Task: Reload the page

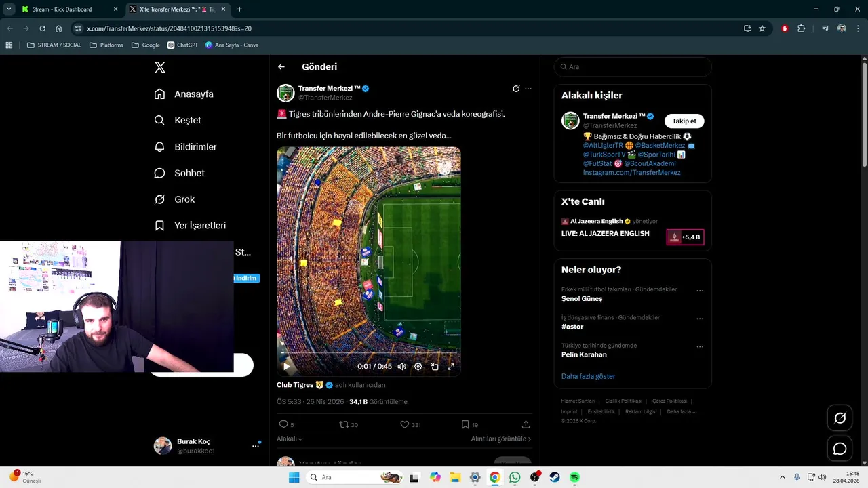Action: tap(42, 28)
